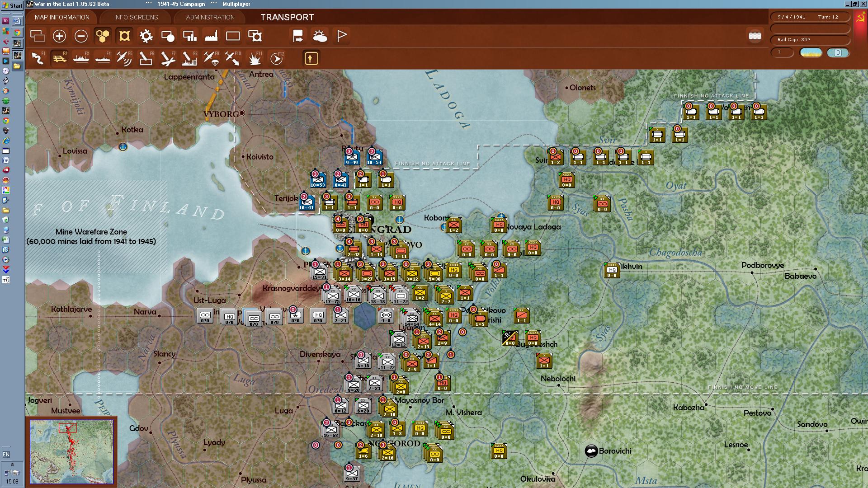
Task: Click the three barrels supply icon
Action: click(755, 36)
